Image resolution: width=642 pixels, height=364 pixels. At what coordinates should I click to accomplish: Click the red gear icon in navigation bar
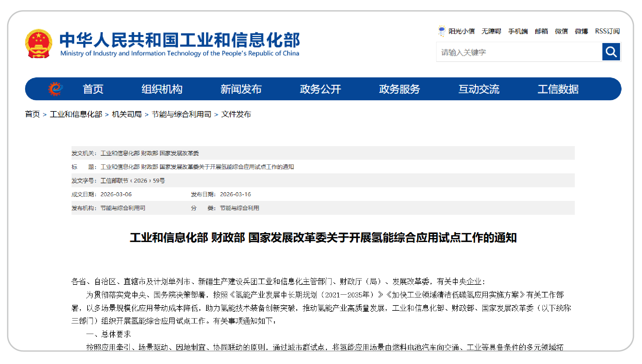55,89
